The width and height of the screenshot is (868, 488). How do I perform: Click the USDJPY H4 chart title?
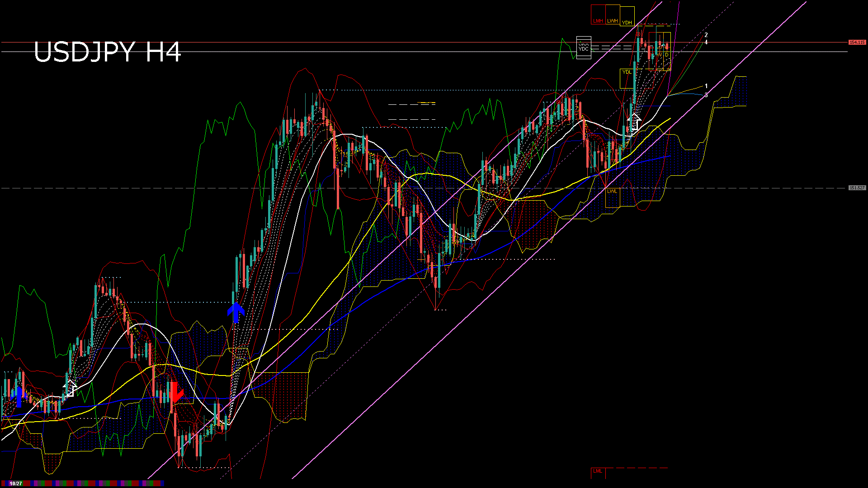coord(108,52)
